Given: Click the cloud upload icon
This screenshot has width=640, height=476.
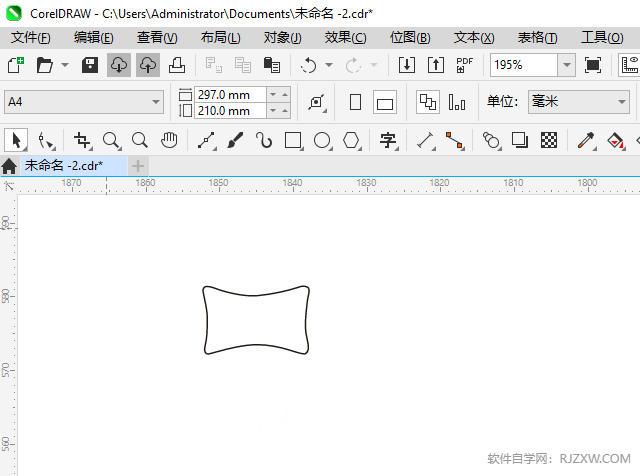Looking at the screenshot, I should 148,65.
